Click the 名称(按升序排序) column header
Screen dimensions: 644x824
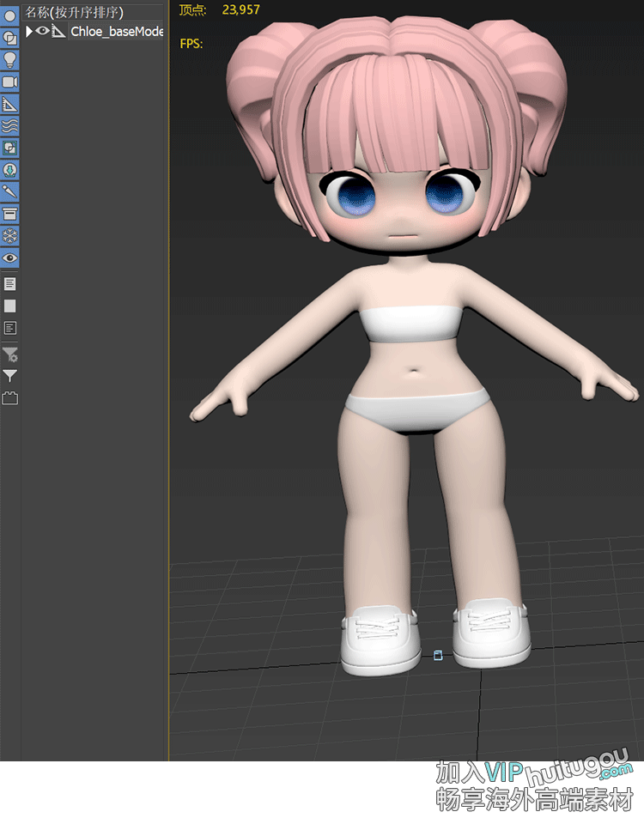74,12
